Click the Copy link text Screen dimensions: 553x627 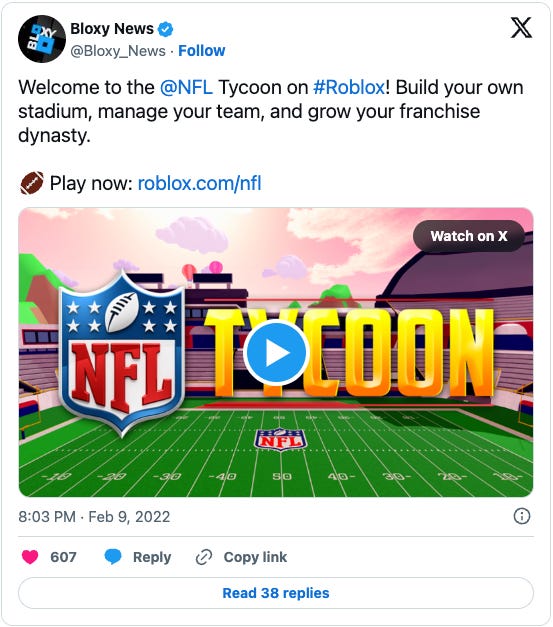click(x=255, y=557)
